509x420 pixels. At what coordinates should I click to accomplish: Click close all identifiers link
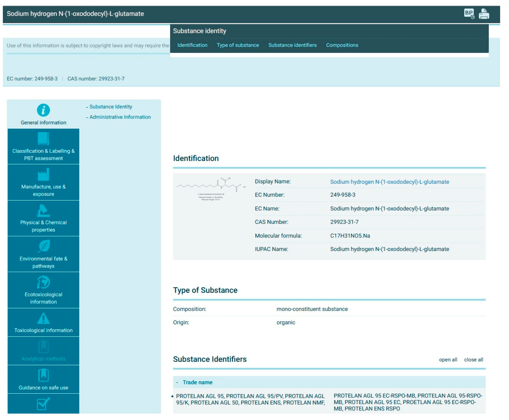[x=473, y=359]
